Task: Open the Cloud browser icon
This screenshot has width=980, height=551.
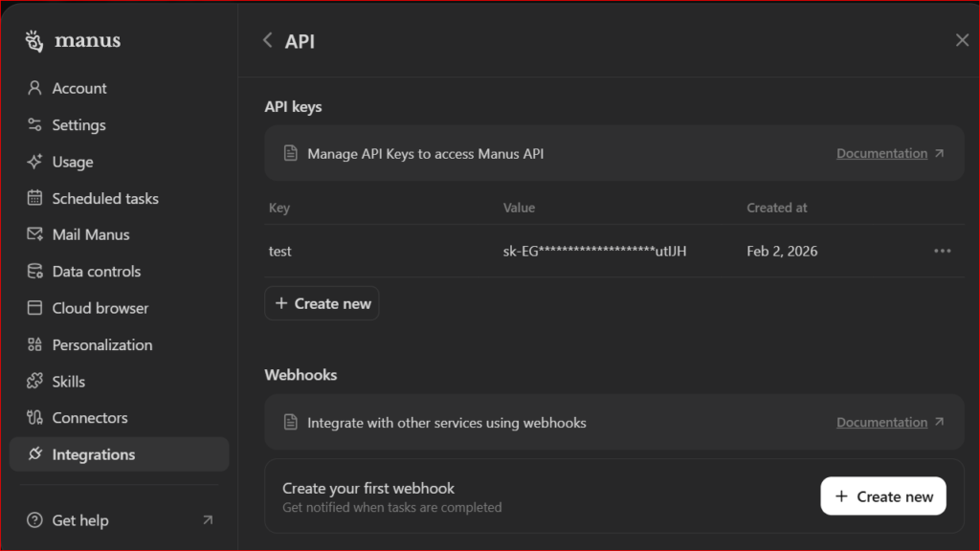Action: pyautogui.click(x=34, y=308)
